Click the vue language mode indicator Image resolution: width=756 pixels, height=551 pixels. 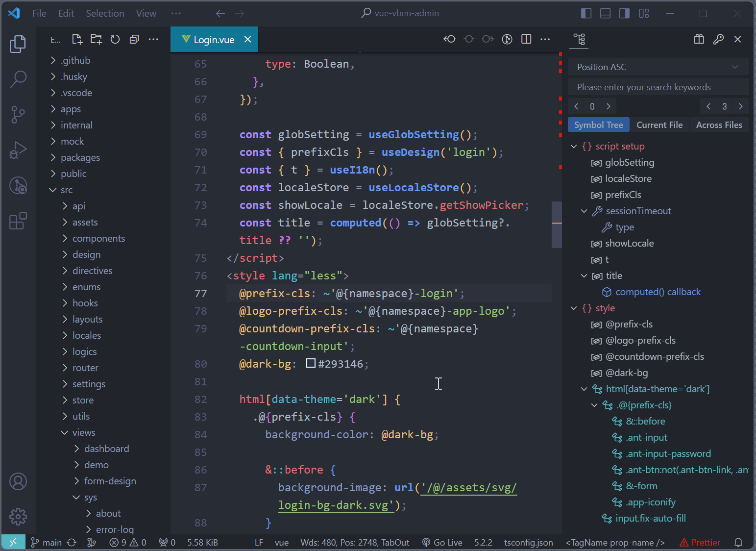click(281, 542)
